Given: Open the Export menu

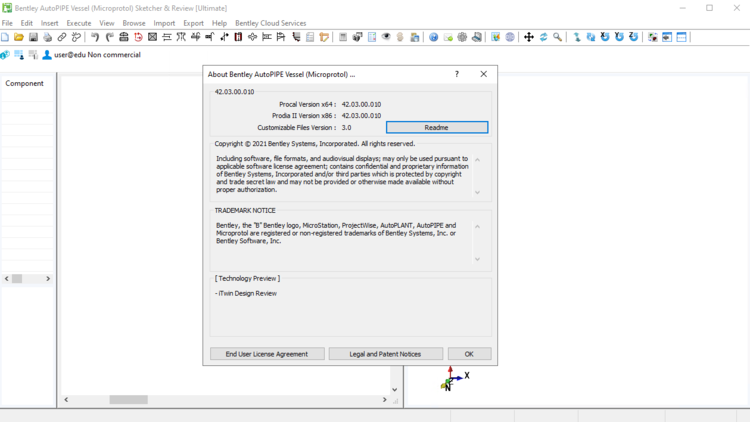Looking at the screenshot, I should [193, 23].
